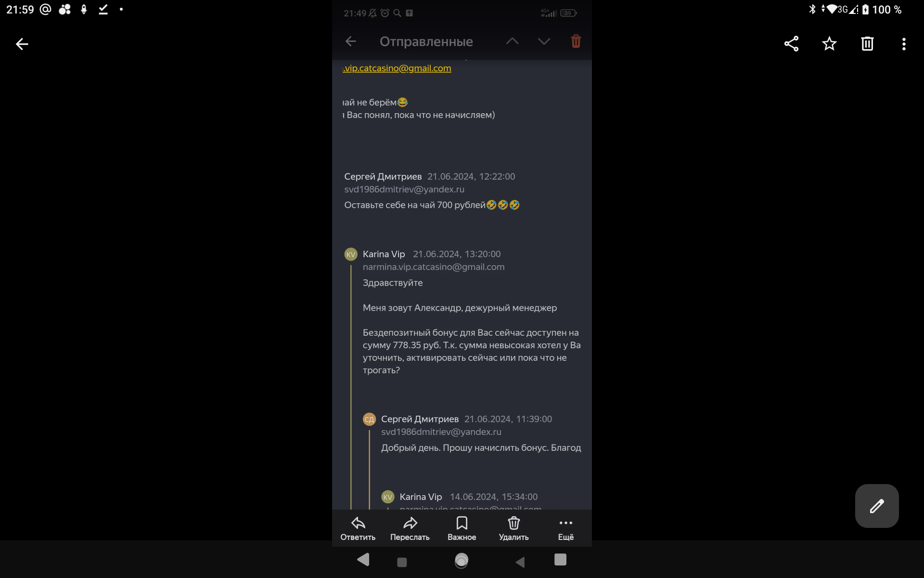
Task: Mark message as Важное bookmark
Action: point(462,529)
